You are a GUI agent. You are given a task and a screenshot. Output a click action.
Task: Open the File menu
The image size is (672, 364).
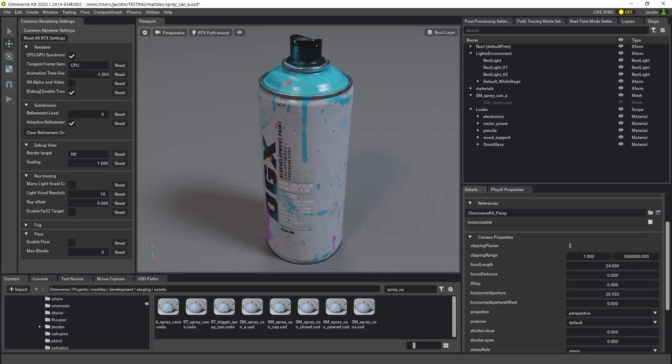click(7, 12)
